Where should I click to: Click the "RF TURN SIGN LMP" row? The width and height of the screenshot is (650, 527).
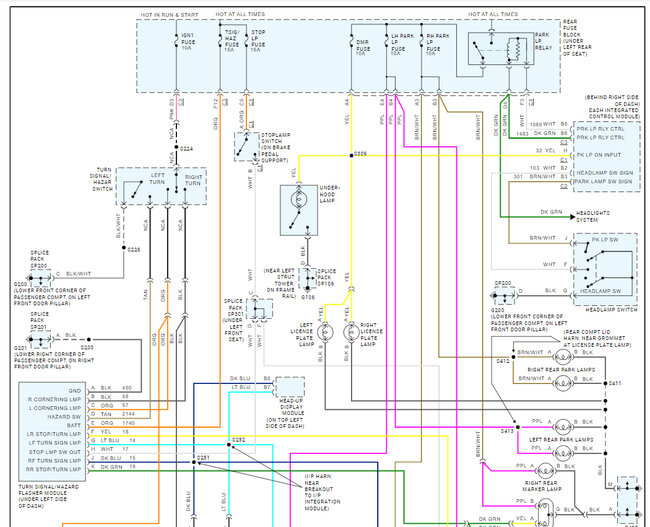point(54,461)
